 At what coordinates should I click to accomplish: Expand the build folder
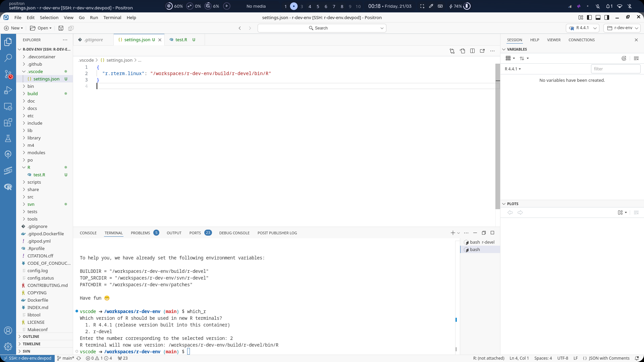(44, 94)
